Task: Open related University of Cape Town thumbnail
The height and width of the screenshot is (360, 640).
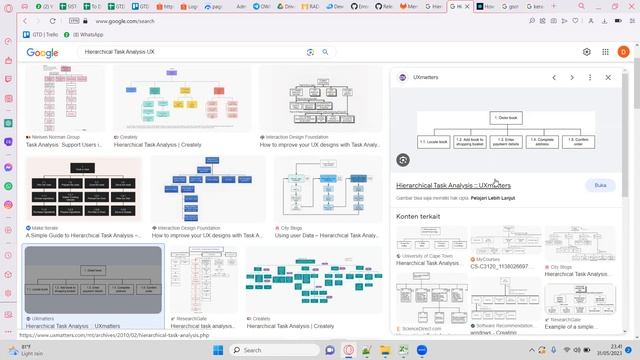Action: (x=431, y=238)
